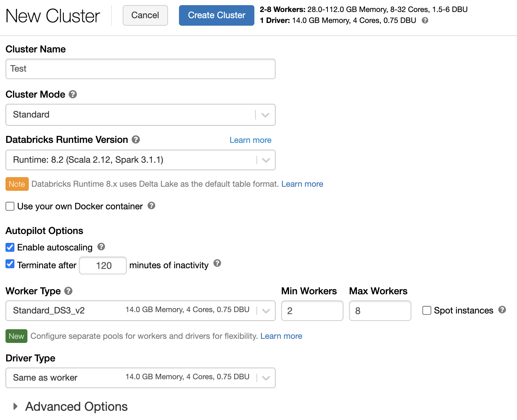The height and width of the screenshot is (420, 517).
Task: Click the Create Cluster button
Action: click(x=216, y=15)
